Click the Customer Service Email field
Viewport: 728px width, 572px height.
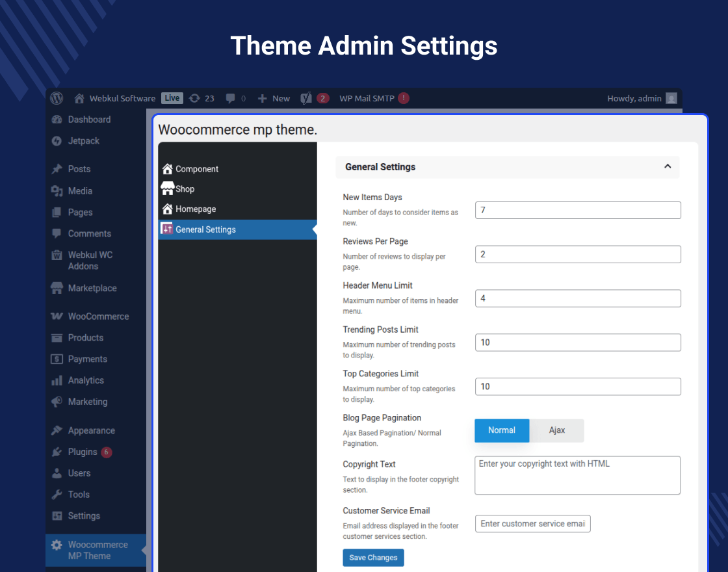point(533,524)
